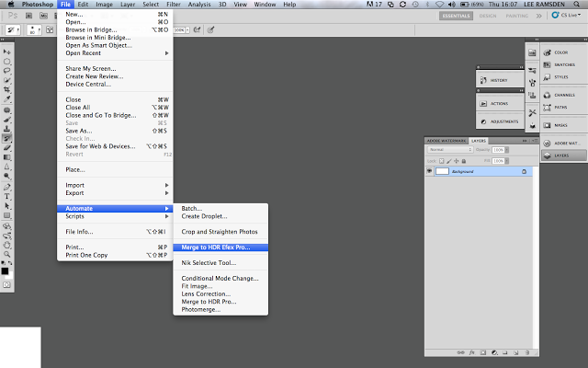
Task: Select the Design workspace button
Action: click(x=488, y=16)
